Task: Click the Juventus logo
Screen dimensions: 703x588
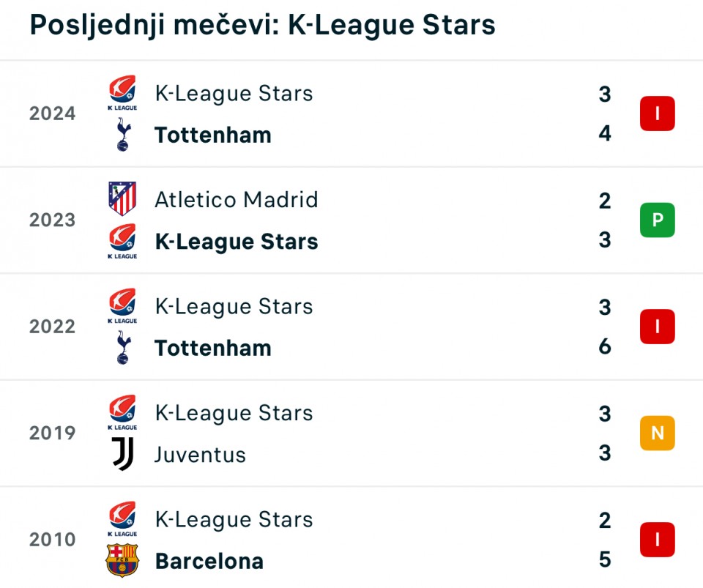Action: point(122,454)
